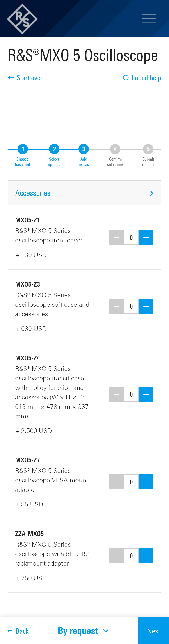The width and height of the screenshot is (169, 644).
Task: Click the Next button
Action: (153, 631)
